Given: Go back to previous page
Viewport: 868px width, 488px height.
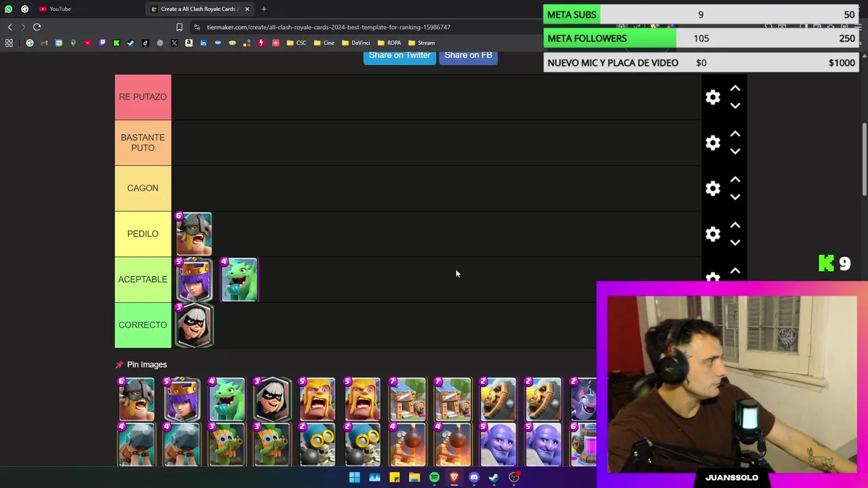Looking at the screenshot, I should 9,27.
